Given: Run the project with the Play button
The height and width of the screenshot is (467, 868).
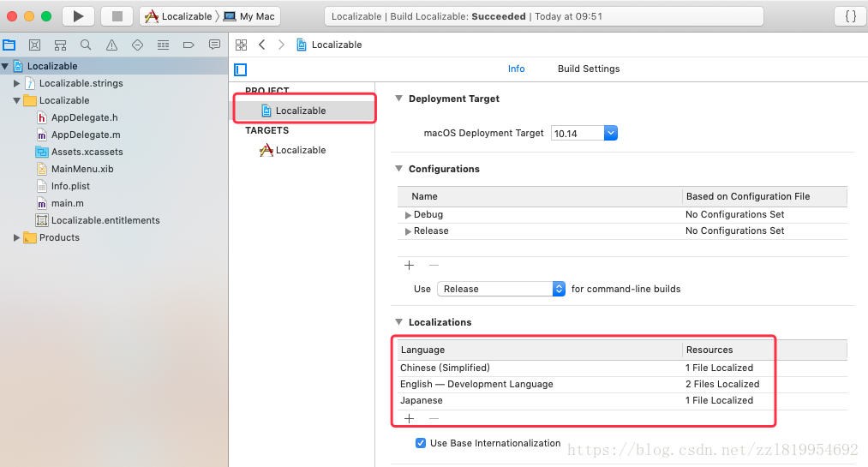Looking at the screenshot, I should (x=78, y=16).
